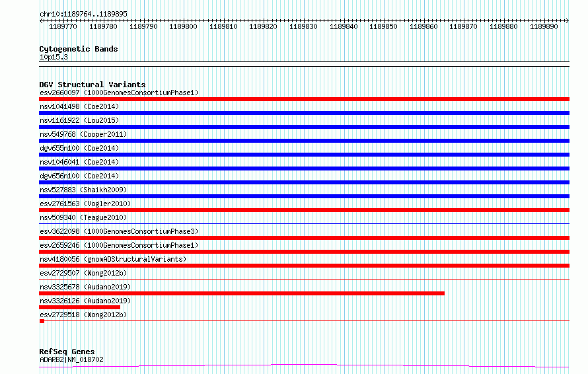Select the nsv1041498 (Coe2014) variant label

[x=79, y=106]
